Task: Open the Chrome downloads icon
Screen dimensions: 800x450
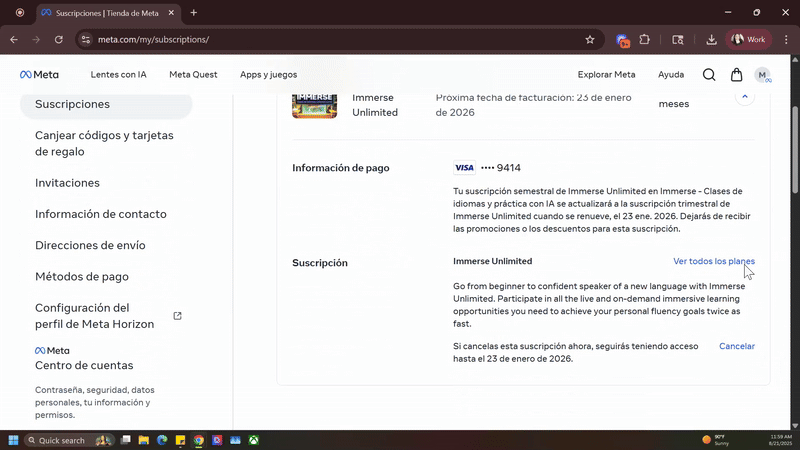Action: pos(711,40)
